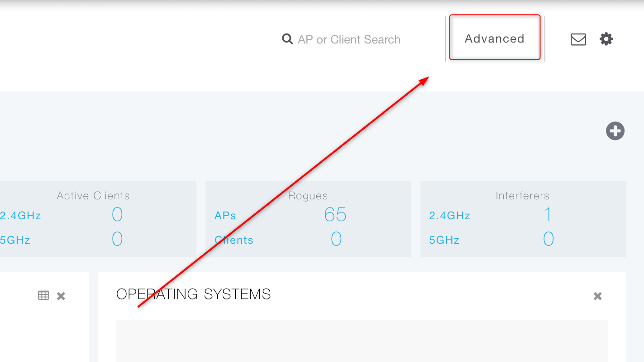Open the Advanced menu
This screenshot has height=362, width=644.
tap(494, 39)
